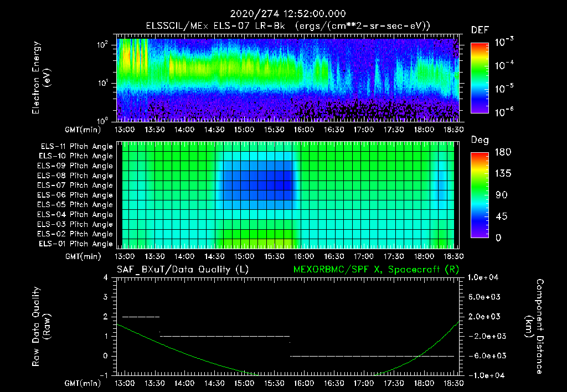The image size is (567, 392).
Task: Click the 180 tick on the Deg colorbar
Action: pyautogui.click(x=503, y=152)
